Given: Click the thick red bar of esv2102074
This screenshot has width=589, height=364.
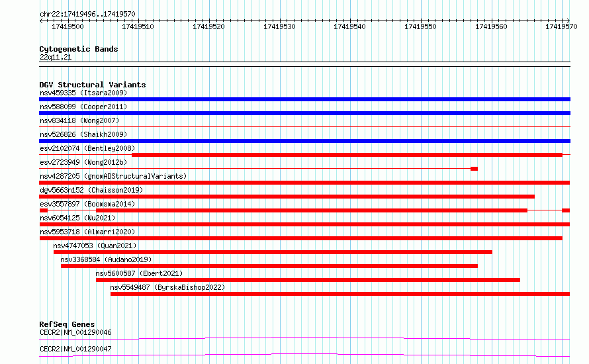Looking at the screenshot, I should [x=347, y=155].
